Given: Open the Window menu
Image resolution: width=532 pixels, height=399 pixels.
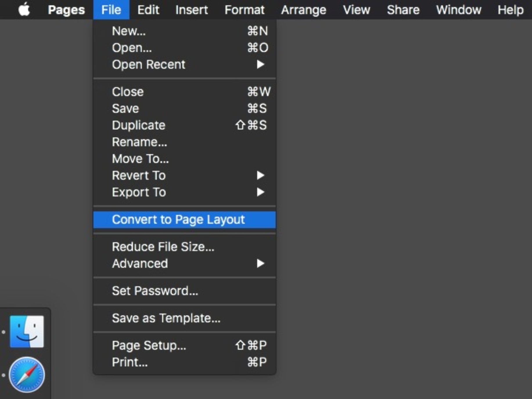Looking at the screenshot, I should (459, 10).
